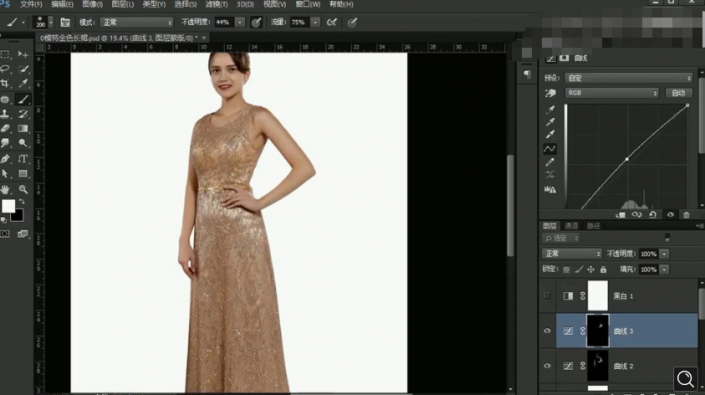Open the Curves preset 自定 dropdown

[x=629, y=78]
